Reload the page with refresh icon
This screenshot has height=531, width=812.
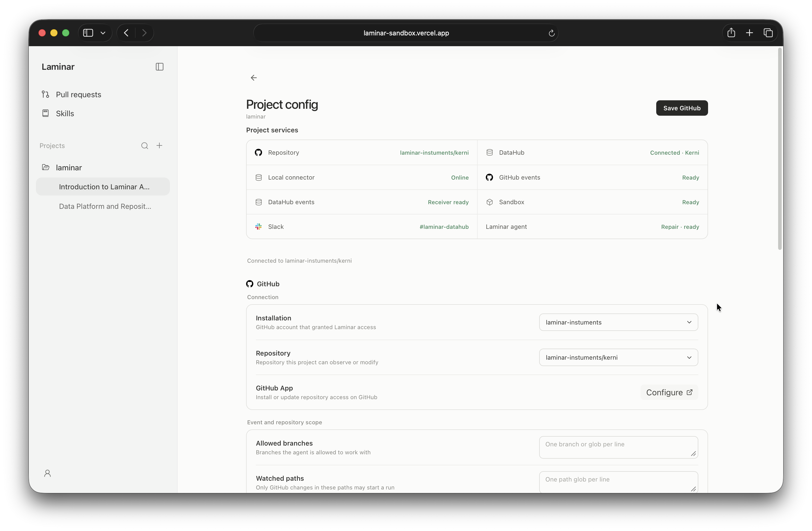(x=551, y=33)
